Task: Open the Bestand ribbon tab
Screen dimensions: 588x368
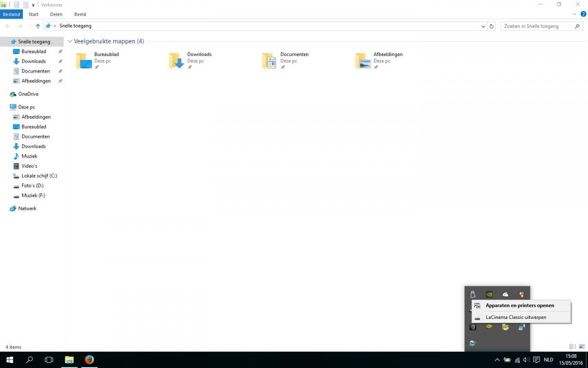Action: tap(11, 14)
